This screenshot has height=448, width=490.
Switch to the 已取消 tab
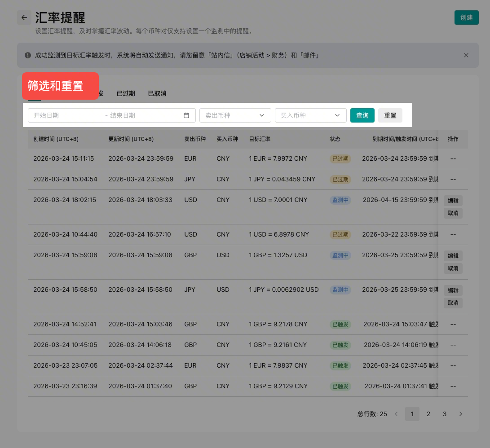(x=157, y=93)
